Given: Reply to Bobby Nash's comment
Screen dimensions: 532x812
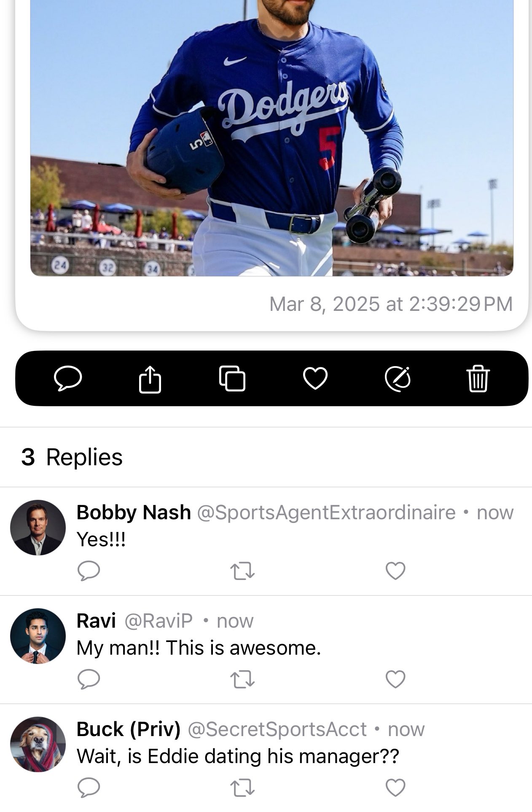Looking at the screenshot, I should coord(89,571).
